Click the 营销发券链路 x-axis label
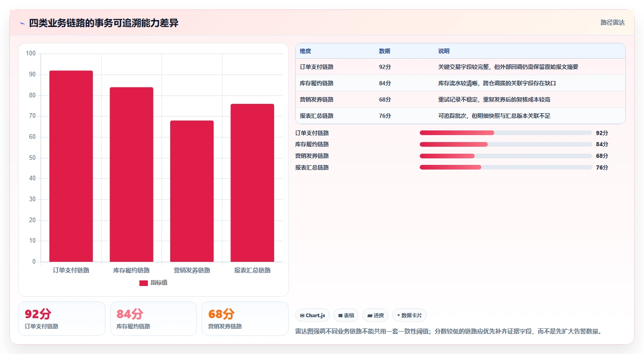Screen dimensions: 644x354 click(192, 270)
